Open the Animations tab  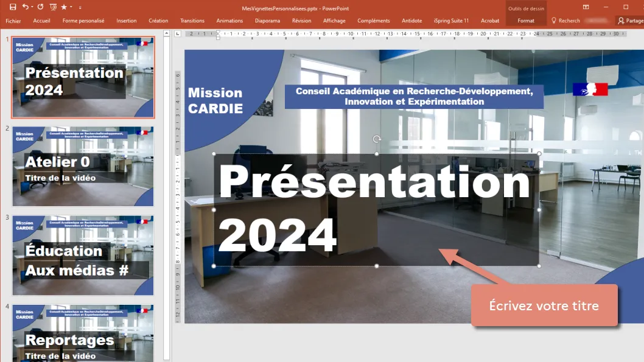pos(229,21)
